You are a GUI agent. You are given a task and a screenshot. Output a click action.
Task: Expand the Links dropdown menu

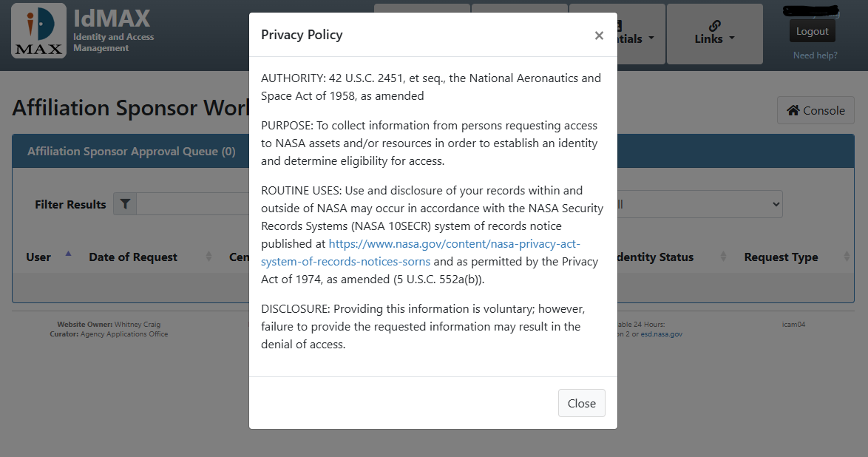[714, 38]
